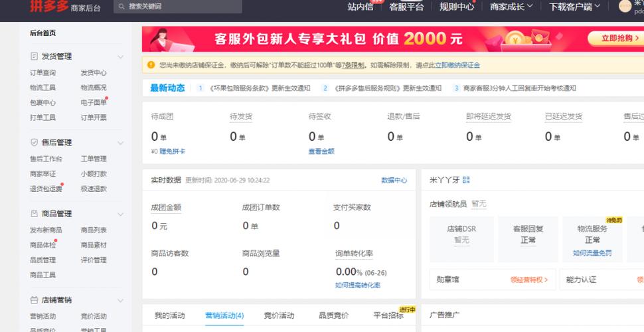Click the 客服回复 status card
Viewport: 644px width, 332px height.
click(x=528, y=239)
